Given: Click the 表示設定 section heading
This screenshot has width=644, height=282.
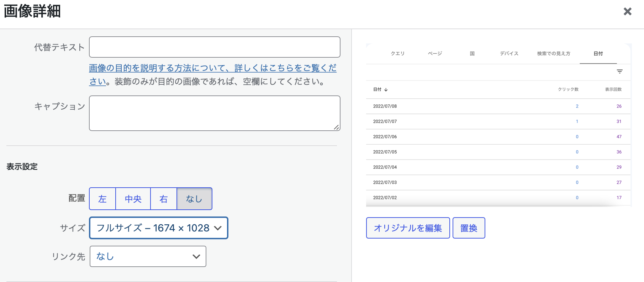Looking at the screenshot, I should click(22, 167).
